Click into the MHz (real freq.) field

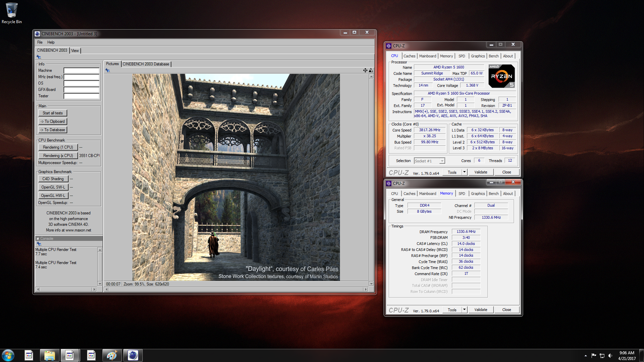(81, 77)
